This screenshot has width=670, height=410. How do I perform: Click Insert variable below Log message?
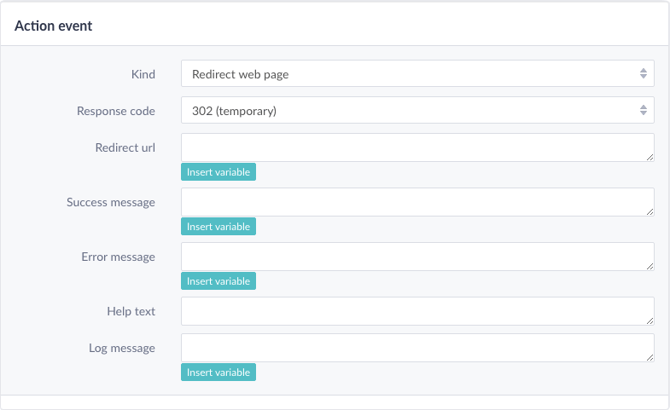point(218,372)
